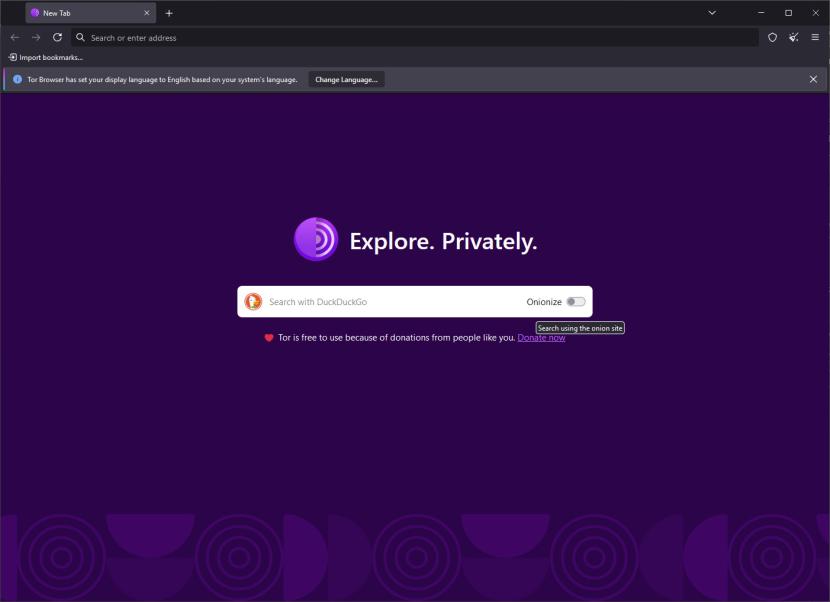Click the Tor onion logo

[315, 240]
